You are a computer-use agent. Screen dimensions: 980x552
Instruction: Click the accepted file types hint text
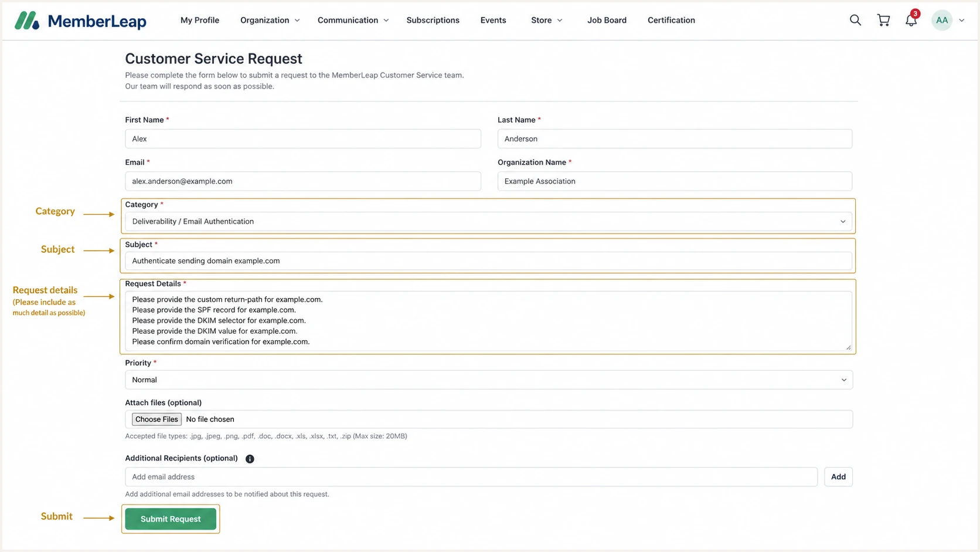pyautogui.click(x=266, y=436)
